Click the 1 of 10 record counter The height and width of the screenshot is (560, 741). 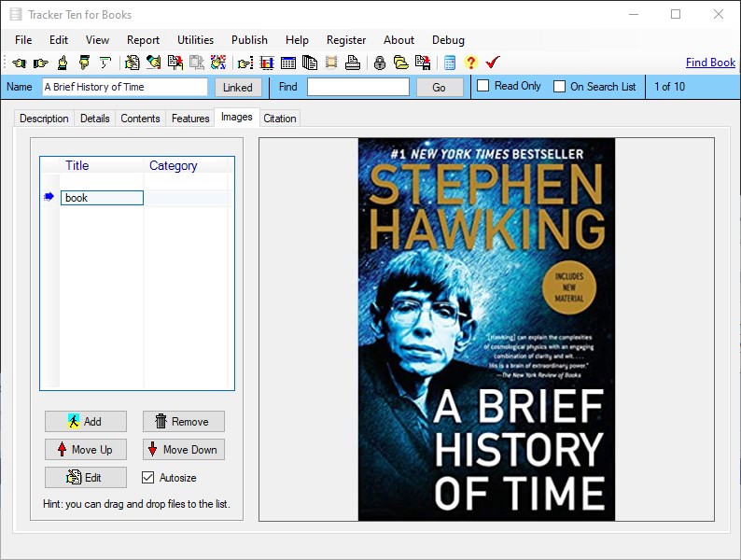click(x=669, y=87)
